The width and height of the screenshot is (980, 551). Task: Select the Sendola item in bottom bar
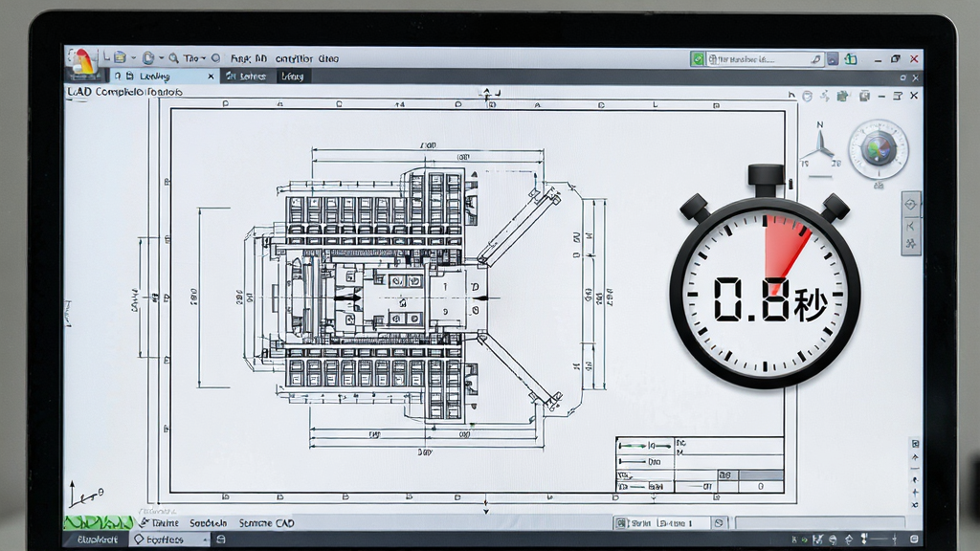tap(208, 523)
